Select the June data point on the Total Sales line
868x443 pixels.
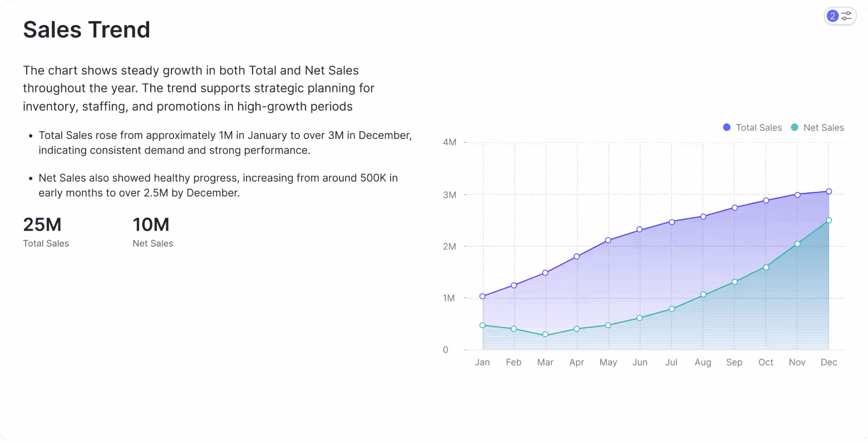(640, 228)
